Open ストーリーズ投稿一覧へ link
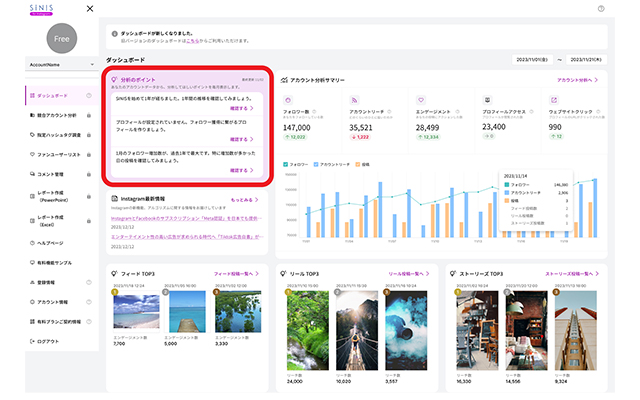Screen dimensions: 640x400 (572, 274)
